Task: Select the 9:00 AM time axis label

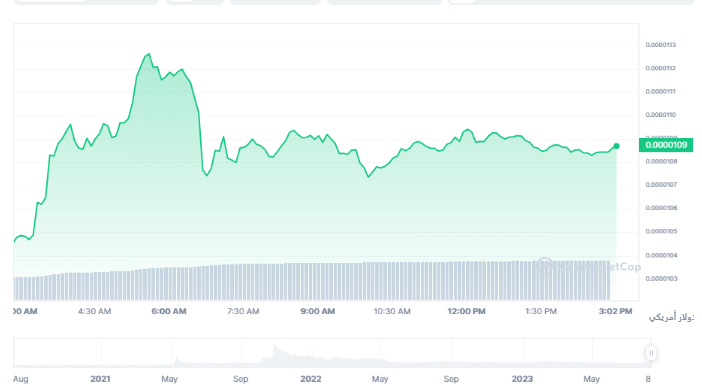Action: click(317, 311)
